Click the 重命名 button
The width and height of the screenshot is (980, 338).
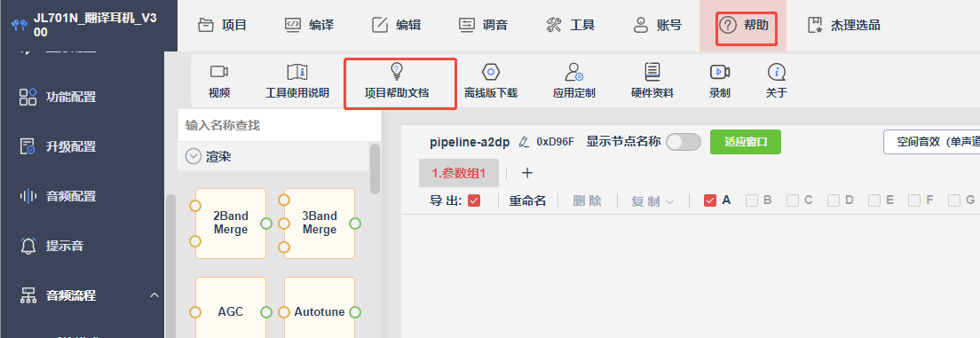(527, 201)
